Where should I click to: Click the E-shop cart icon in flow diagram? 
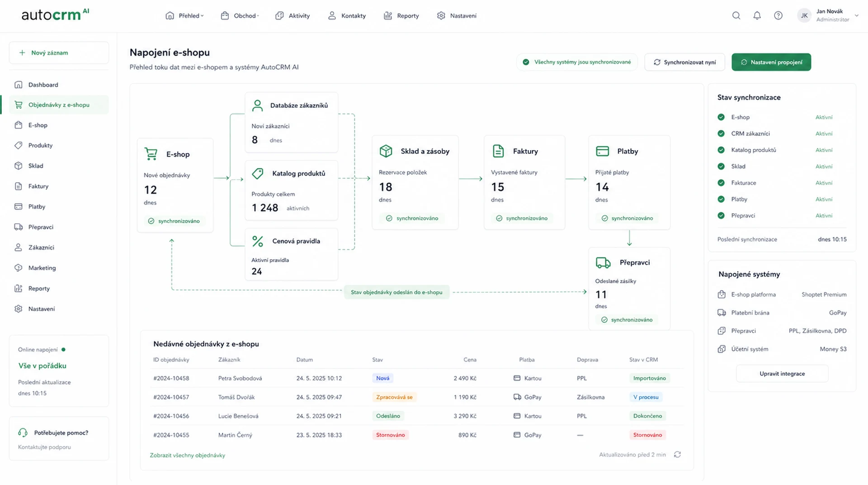[151, 154]
